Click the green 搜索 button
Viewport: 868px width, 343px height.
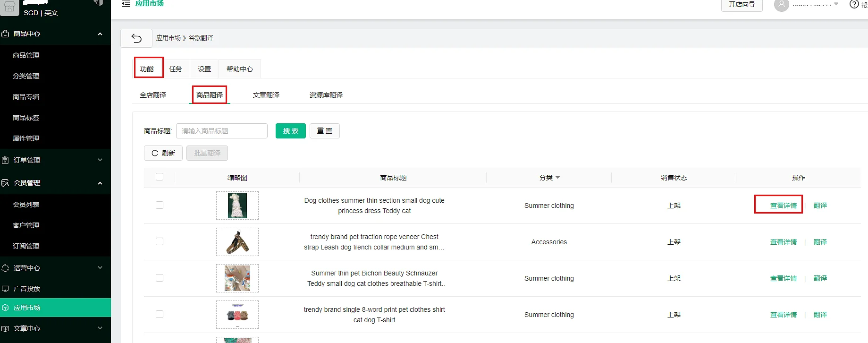pyautogui.click(x=291, y=131)
